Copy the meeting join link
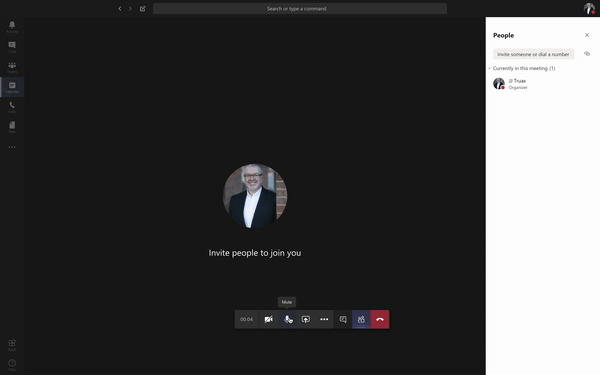This screenshot has height=375, width=600. (x=587, y=54)
